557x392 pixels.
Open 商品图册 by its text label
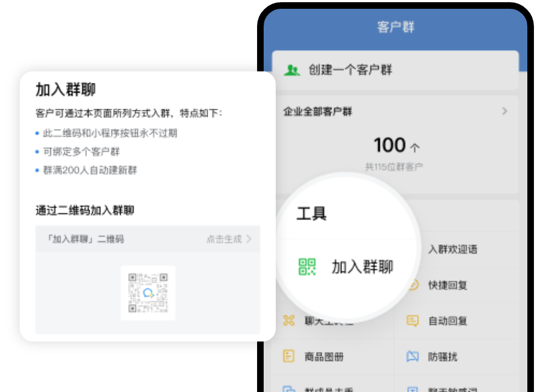324,357
